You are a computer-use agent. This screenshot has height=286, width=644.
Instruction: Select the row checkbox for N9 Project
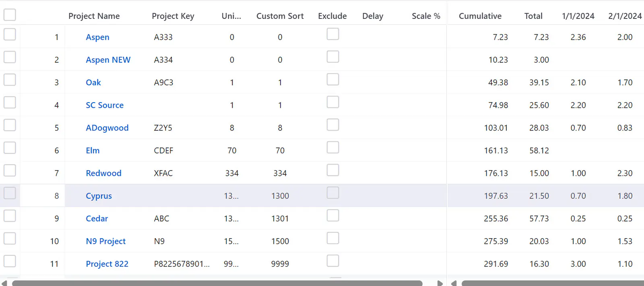point(10,239)
